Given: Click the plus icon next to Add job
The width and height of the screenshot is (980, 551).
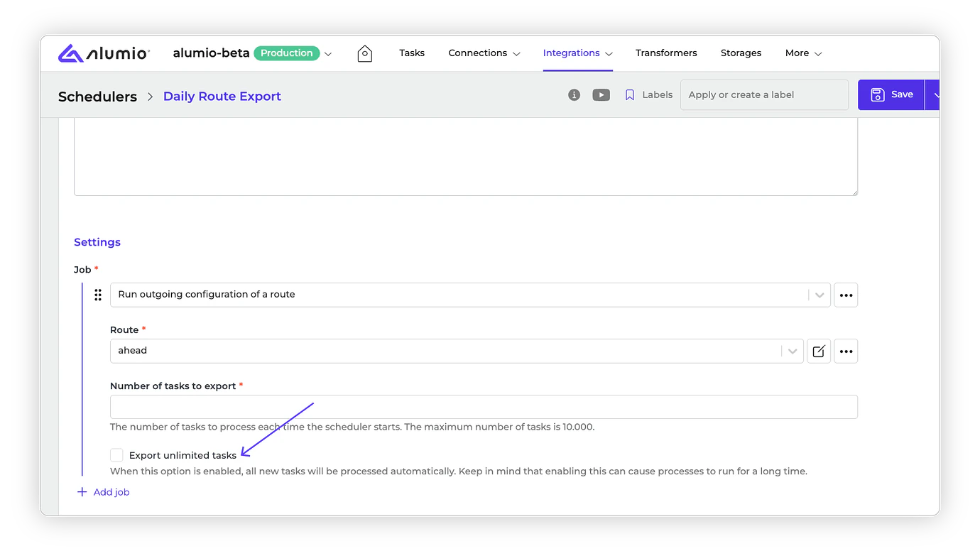Looking at the screenshot, I should [82, 492].
